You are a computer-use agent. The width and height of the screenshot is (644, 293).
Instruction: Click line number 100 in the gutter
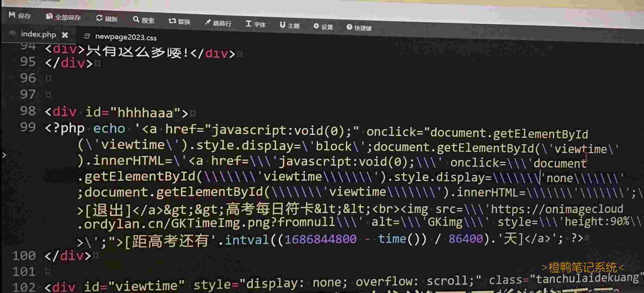(x=24, y=256)
